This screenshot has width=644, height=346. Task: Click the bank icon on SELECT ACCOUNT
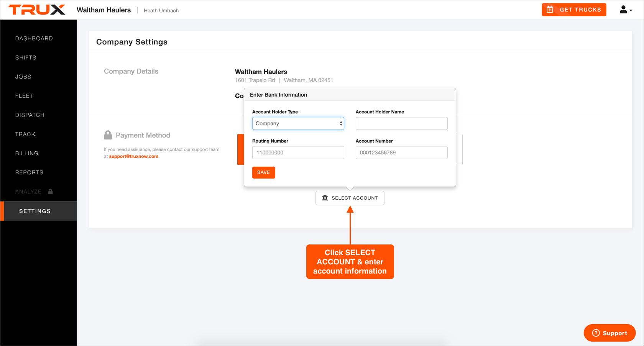point(325,198)
